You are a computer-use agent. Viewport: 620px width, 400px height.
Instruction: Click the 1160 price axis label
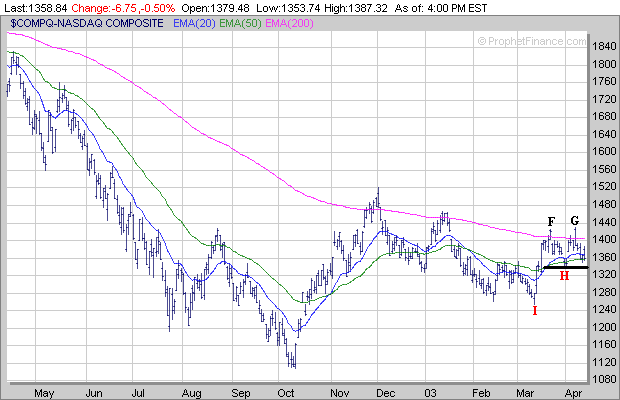pyautogui.click(x=604, y=344)
